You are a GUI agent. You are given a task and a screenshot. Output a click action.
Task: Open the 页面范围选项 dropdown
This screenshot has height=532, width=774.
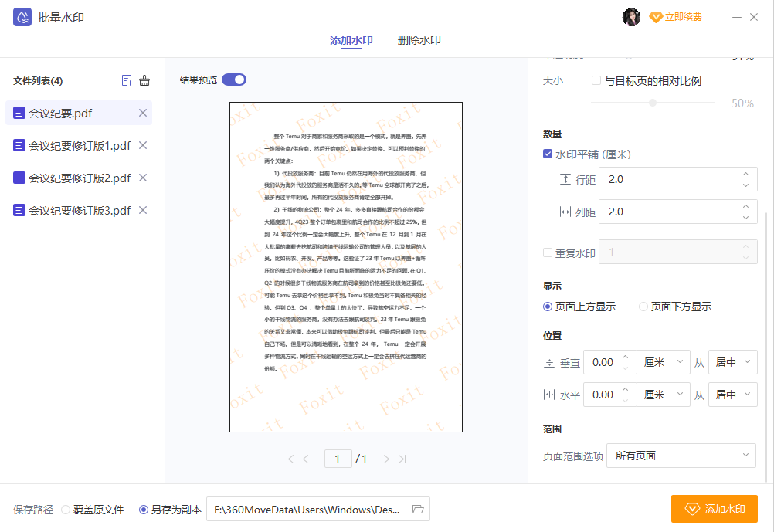click(681, 456)
